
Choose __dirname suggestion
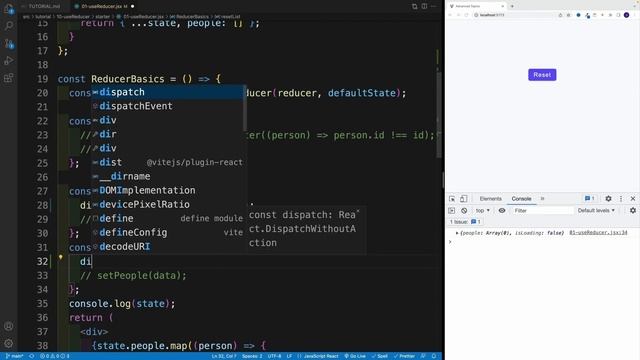[x=167, y=176]
